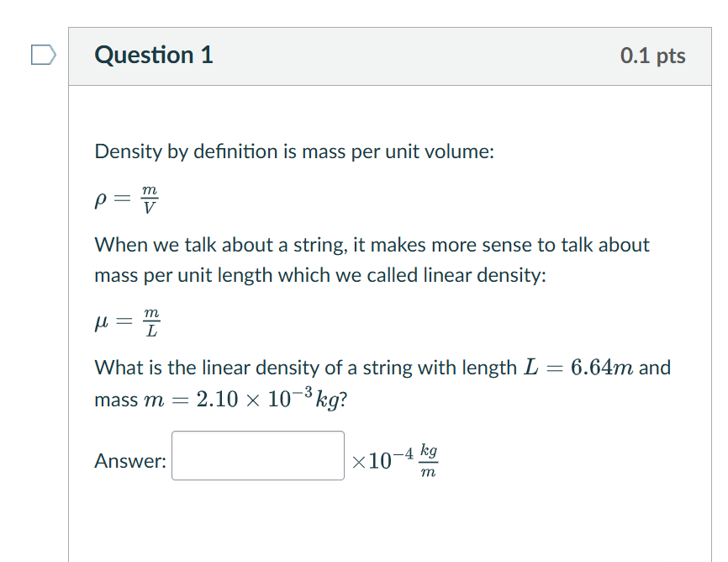Select the pin icon left of the question header
The width and height of the screenshot is (728, 562).
(x=44, y=54)
